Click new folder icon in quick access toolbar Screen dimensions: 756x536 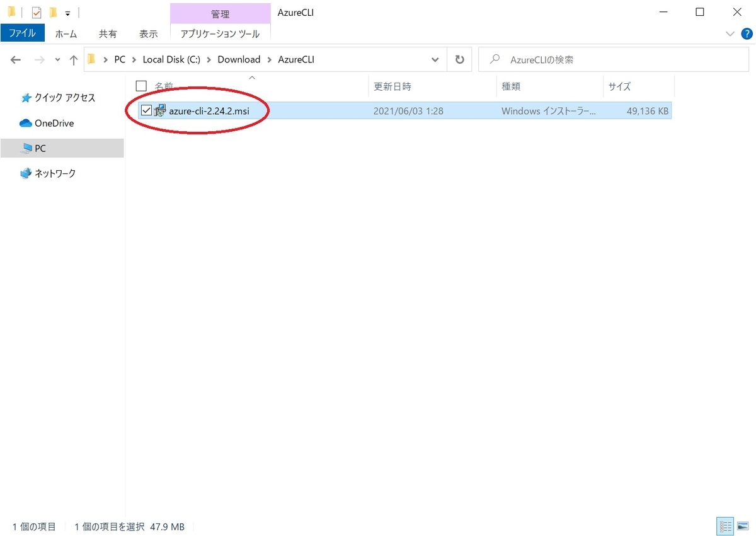point(53,12)
